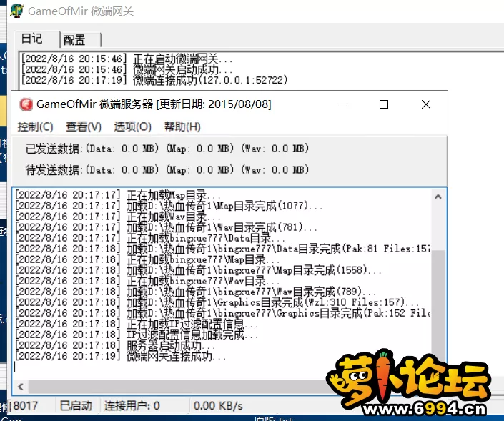Image resolution: width=504 pixels, height=421 pixels.
Task: Click the 待发送数据 statistics row
Action: tap(167, 169)
